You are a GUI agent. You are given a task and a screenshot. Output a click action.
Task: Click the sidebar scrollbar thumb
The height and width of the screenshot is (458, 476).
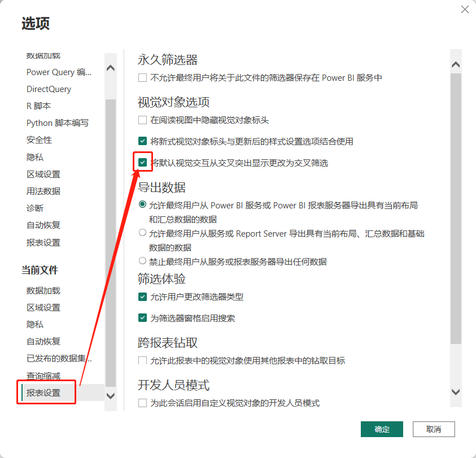(111, 243)
